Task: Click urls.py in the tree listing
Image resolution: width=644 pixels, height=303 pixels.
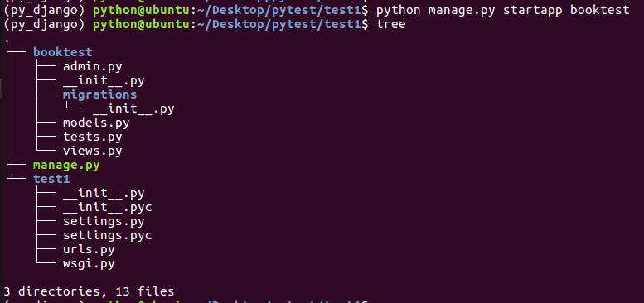Action: (89, 250)
